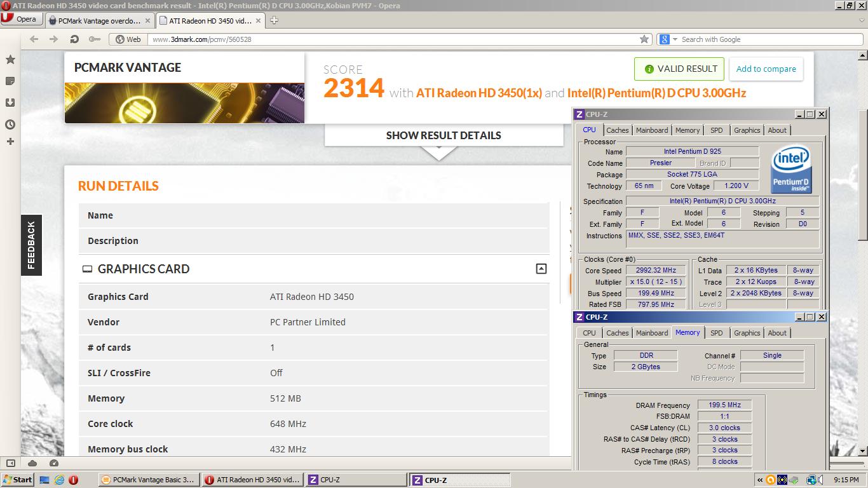Image resolution: width=868 pixels, height=488 pixels.
Task: Open the Google search engine dropdown
Action: [668, 39]
